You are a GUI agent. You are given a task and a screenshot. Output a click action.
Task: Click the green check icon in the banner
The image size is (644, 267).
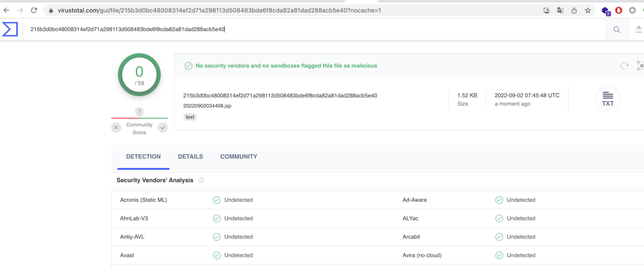[188, 66]
